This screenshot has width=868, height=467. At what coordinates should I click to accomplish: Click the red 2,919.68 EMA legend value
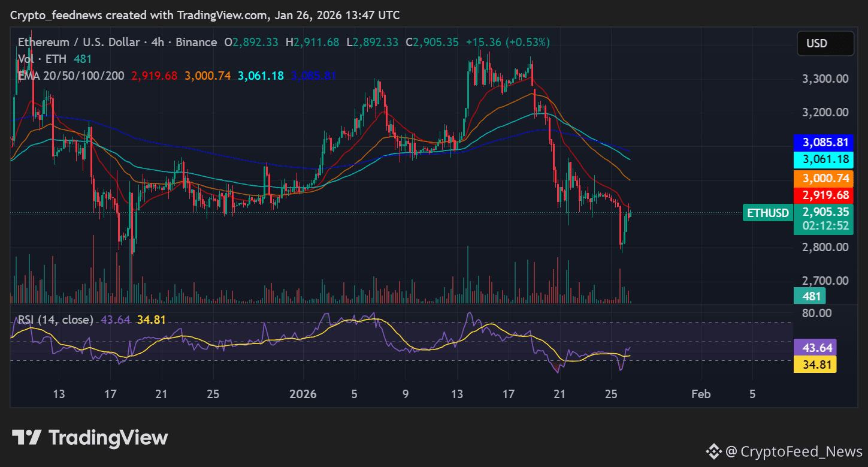(x=155, y=76)
